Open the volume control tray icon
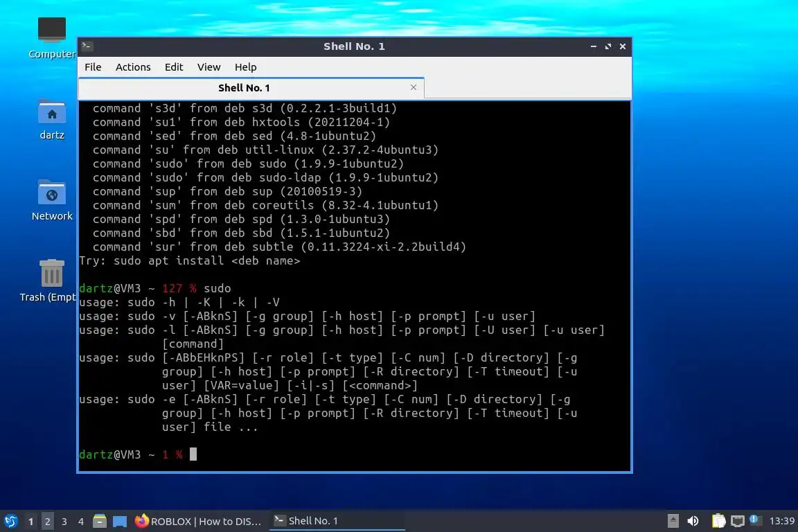 [x=693, y=521]
